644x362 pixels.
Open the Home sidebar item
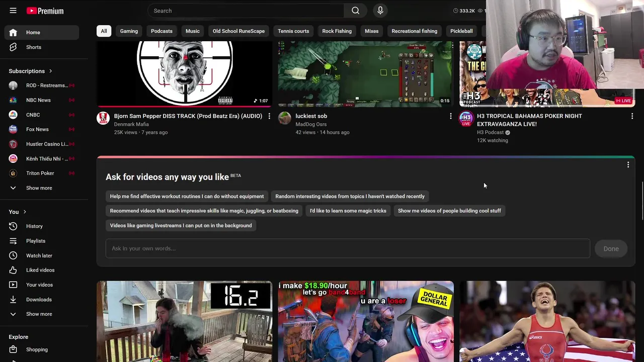(x=42, y=32)
